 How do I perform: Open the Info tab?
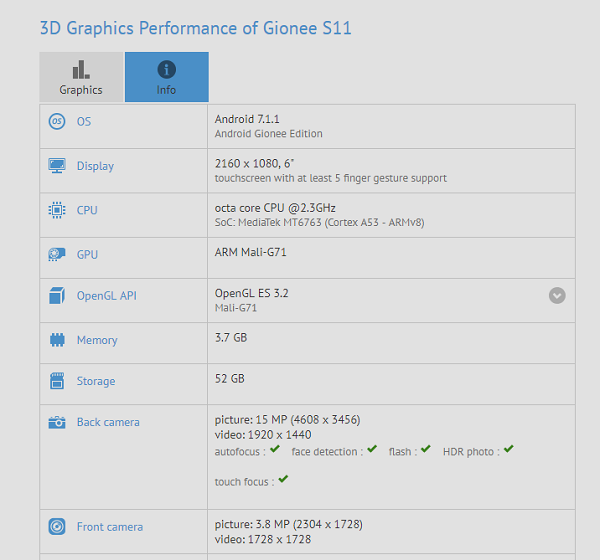click(167, 77)
